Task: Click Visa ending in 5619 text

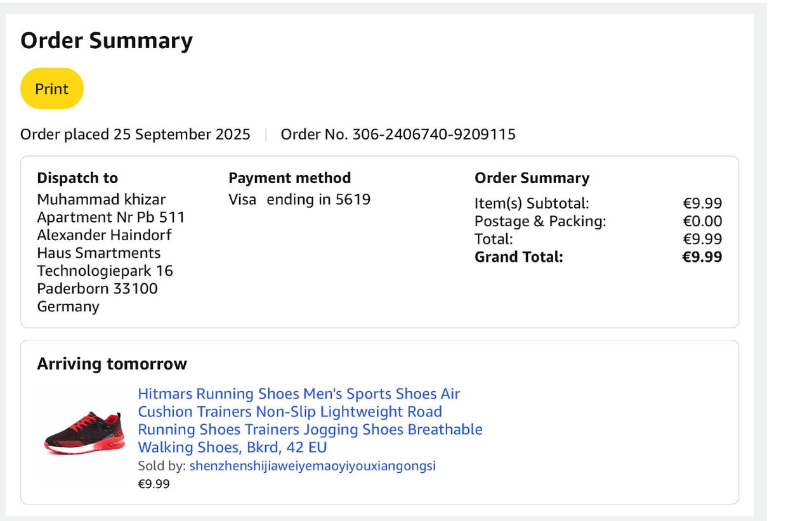Action: (x=299, y=200)
